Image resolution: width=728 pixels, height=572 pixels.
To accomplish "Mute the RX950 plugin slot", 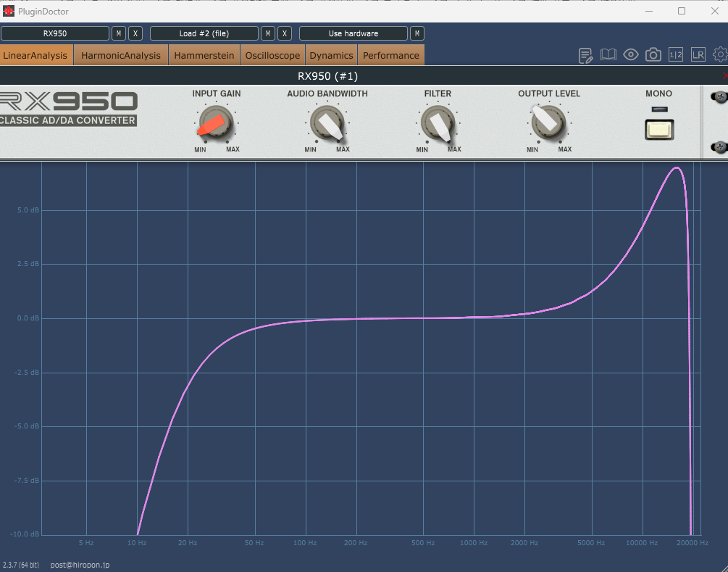I will tap(119, 33).
